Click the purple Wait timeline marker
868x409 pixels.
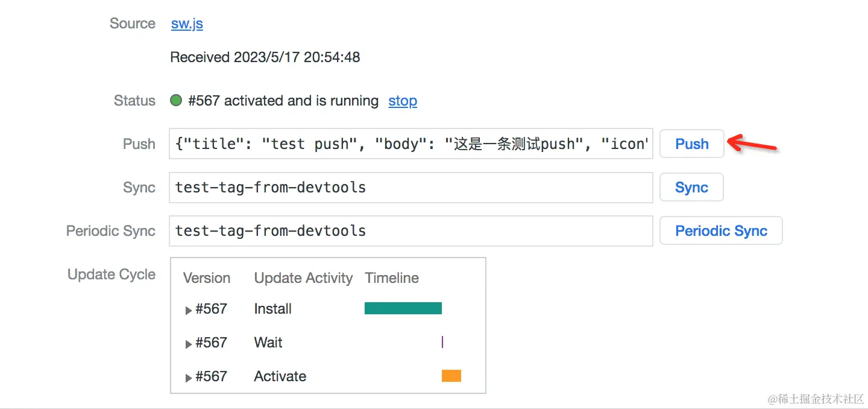(x=442, y=342)
